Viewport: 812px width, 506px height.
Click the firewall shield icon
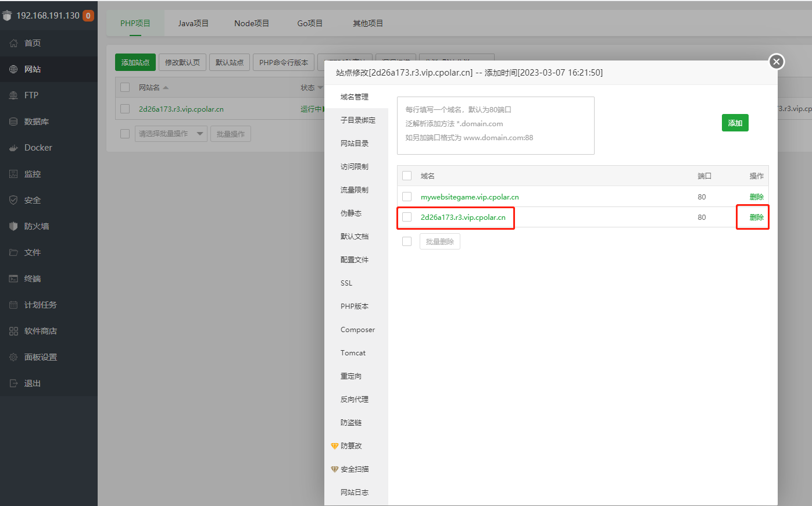click(13, 226)
